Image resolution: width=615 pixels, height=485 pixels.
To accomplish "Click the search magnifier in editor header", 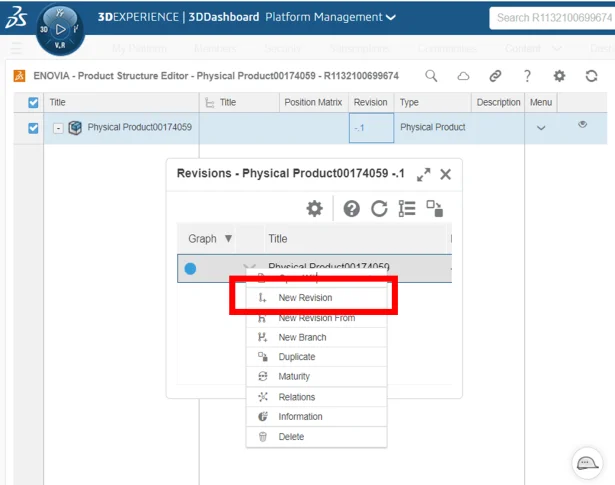I will [431, 76].
